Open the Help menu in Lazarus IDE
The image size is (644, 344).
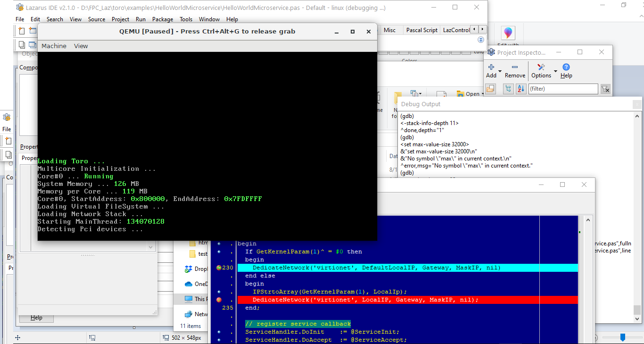232,19
